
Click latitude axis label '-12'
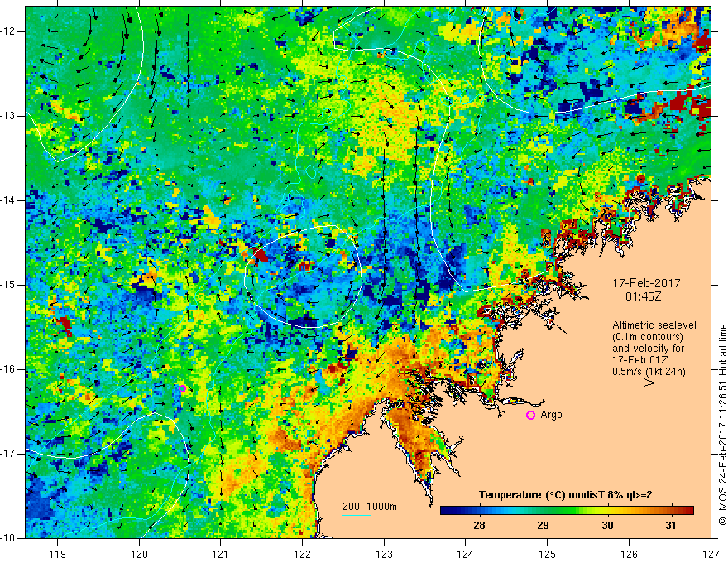tap(8, 31)
